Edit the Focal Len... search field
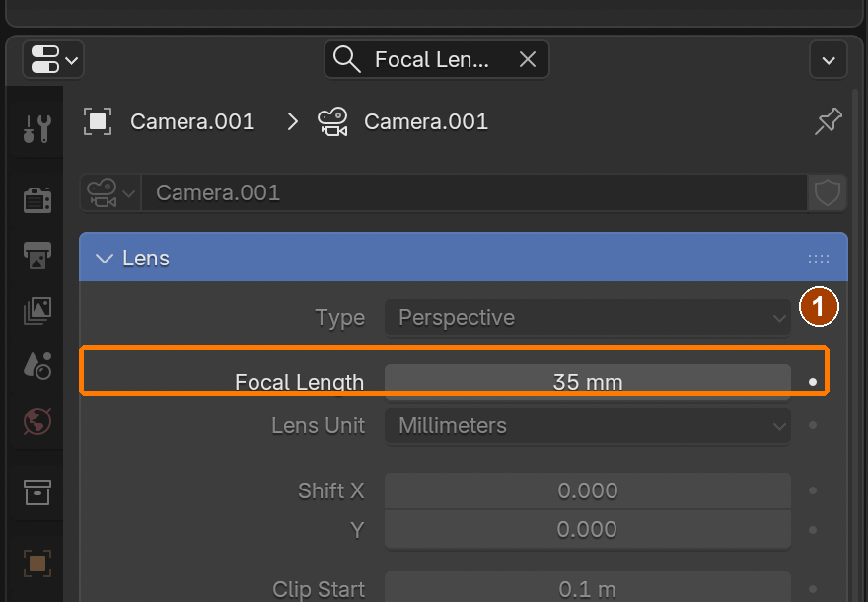Image resolution: width=868 pixels, height=602 pixels. coord(436,59)
